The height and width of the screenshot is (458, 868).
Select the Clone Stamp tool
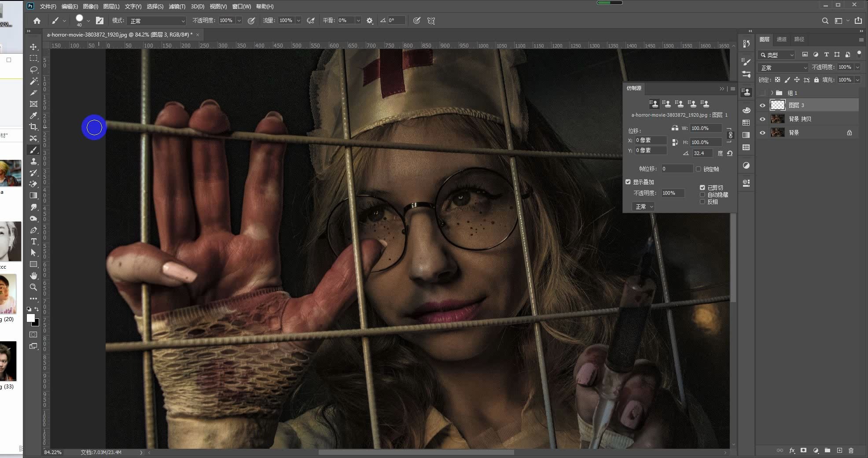click(x=33, y=161)
